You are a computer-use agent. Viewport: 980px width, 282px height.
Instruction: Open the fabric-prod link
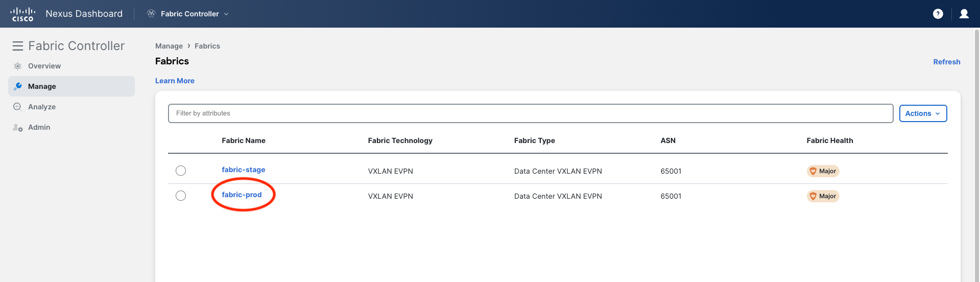[242, 195]
